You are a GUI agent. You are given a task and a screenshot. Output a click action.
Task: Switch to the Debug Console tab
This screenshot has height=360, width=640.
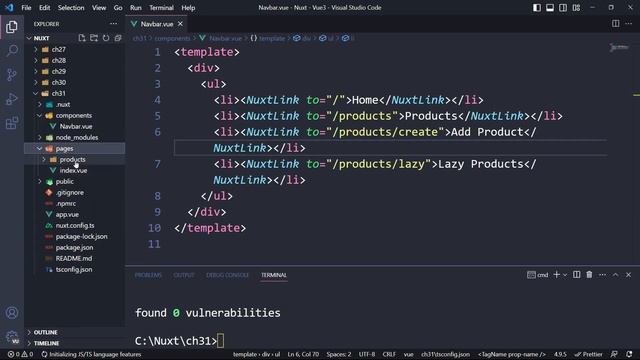[x=227, y=275]
